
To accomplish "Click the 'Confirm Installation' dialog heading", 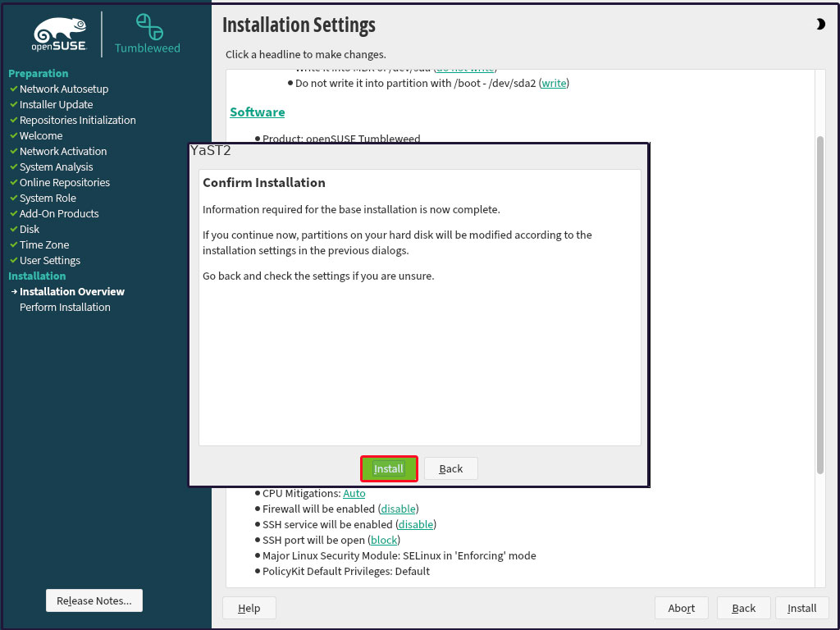I will point(264,183).
